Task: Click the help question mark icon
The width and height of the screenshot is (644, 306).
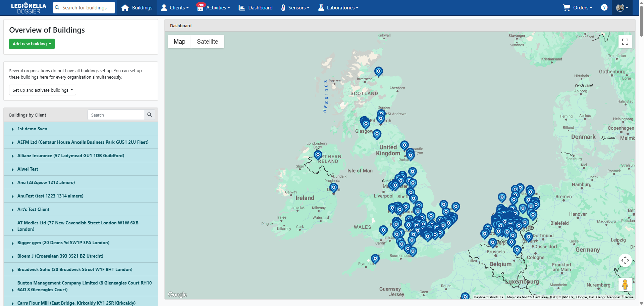Action: pyautogui.click(x=604, y=7)
